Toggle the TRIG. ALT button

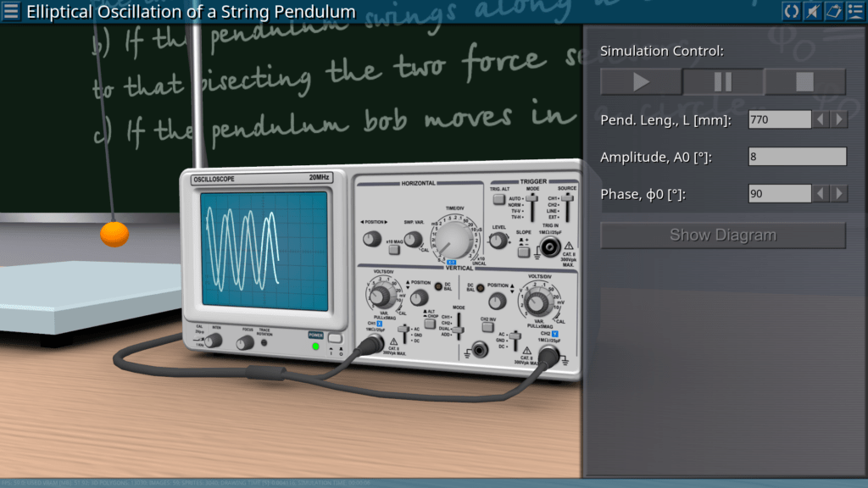[499, 199]
